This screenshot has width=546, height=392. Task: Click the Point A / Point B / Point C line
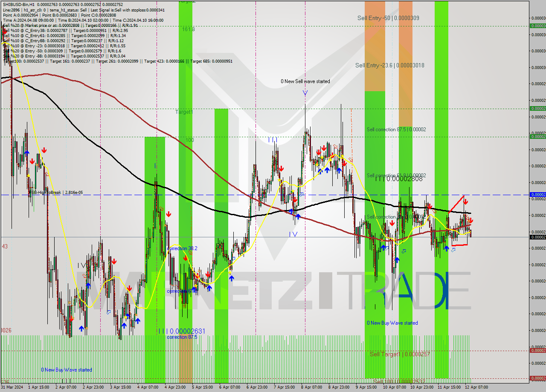click(x=59, y=15)
